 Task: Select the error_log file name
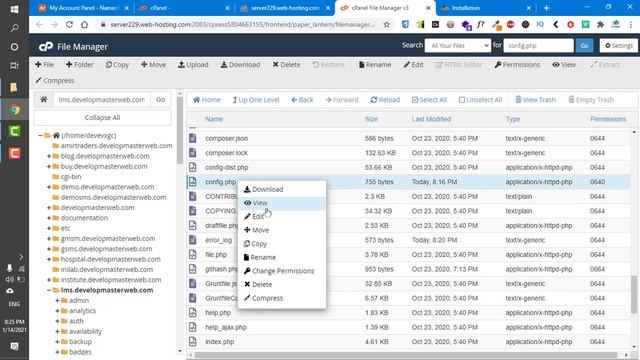click(x=218, y=240)
